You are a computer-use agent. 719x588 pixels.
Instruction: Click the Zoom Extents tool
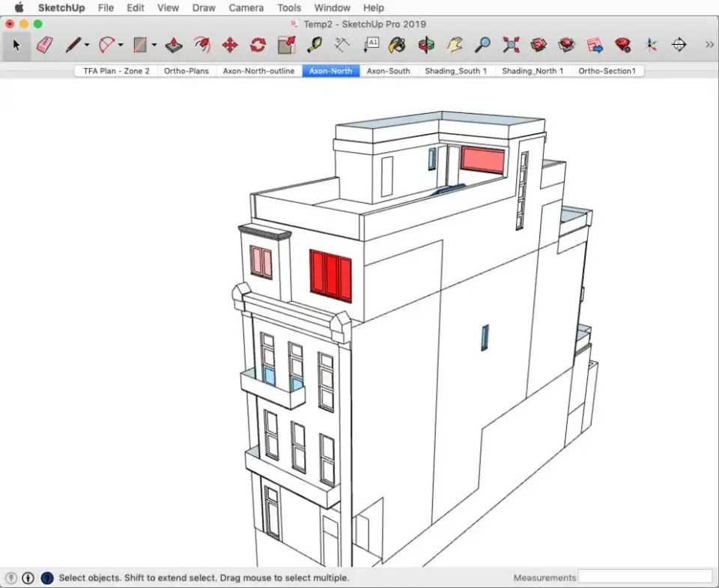coord(511,45)
